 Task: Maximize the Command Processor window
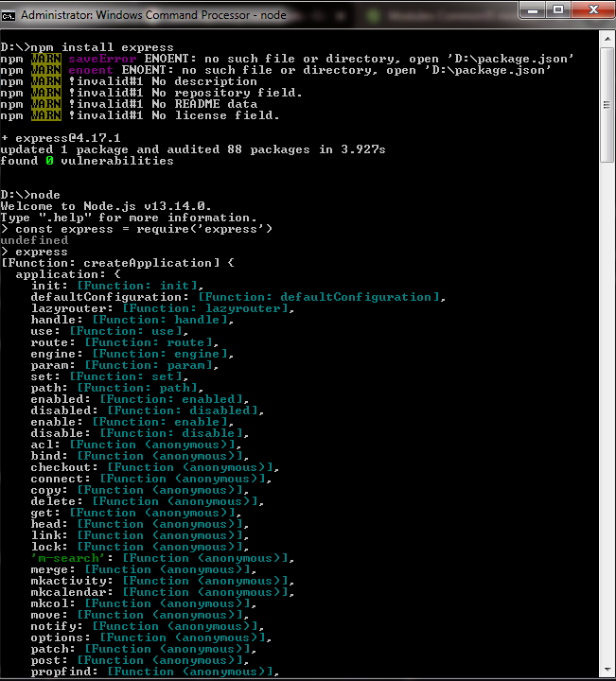click(558, 10)
